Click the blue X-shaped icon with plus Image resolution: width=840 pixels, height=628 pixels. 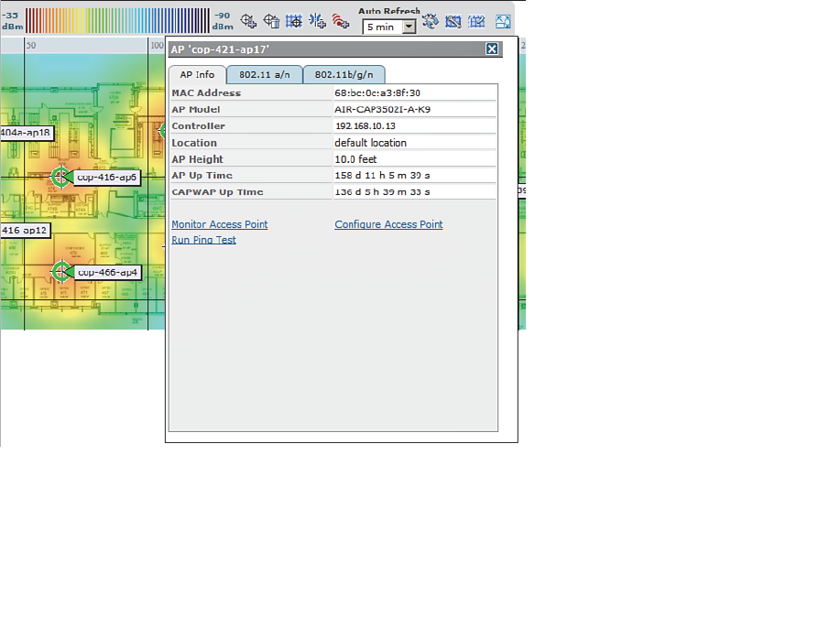click(317, 21)
